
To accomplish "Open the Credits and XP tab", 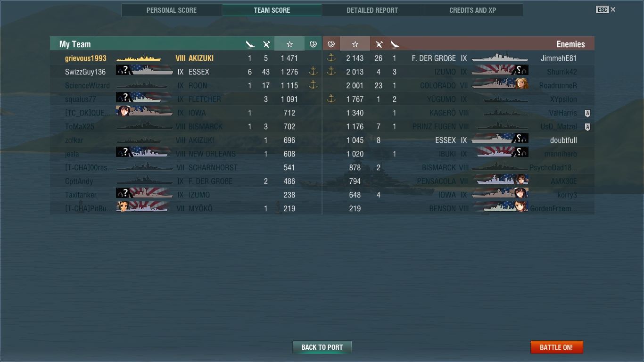I will click(x=472, y=10).
